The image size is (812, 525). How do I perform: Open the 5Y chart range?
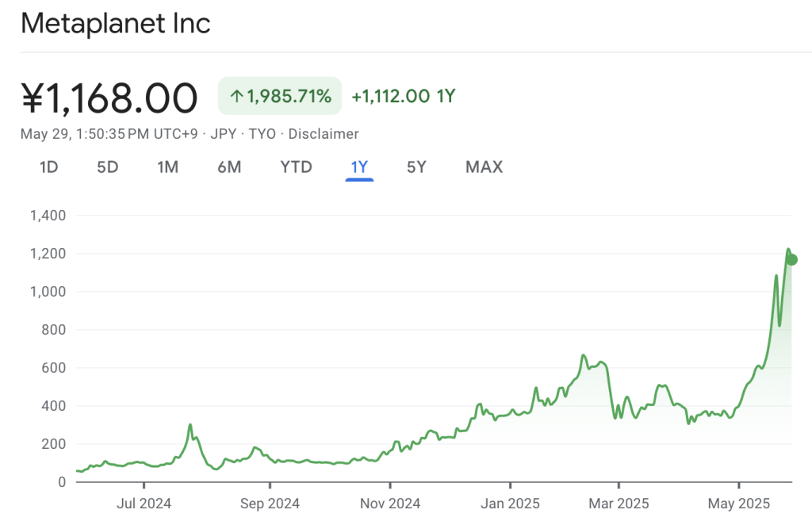pos(416,167)
